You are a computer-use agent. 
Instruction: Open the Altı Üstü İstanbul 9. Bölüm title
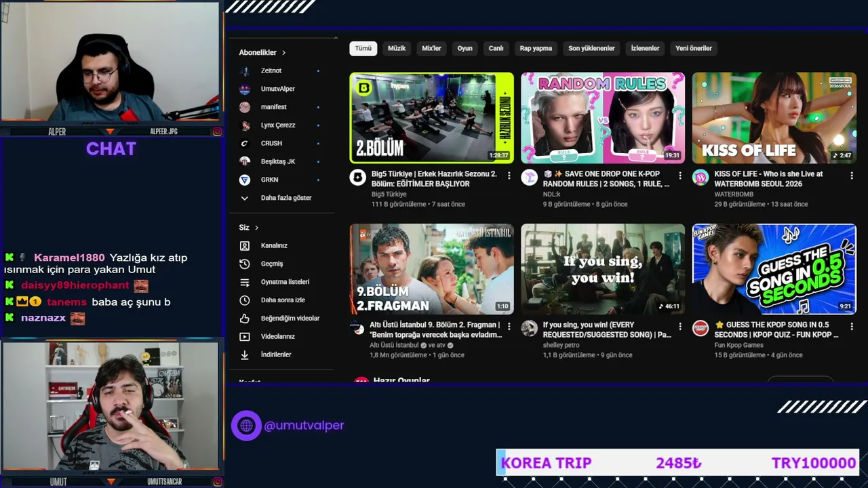[x=435, y=329]
